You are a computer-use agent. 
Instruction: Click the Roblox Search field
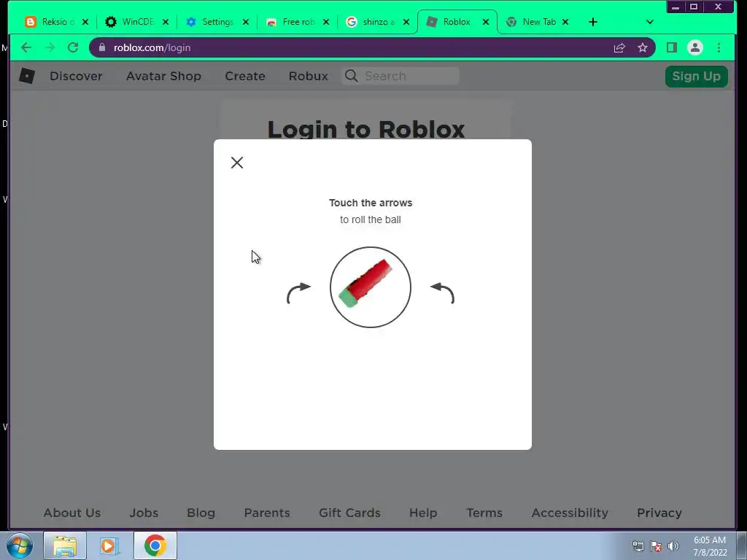[400, 76]
